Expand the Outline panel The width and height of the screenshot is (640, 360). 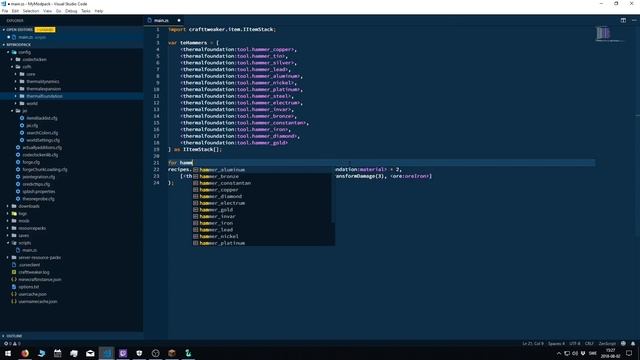(14, 336)
